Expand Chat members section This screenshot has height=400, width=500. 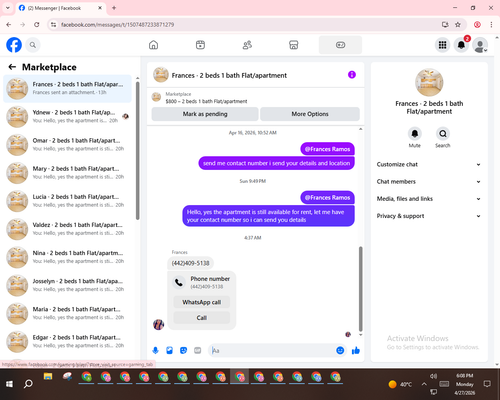(429, 182)
